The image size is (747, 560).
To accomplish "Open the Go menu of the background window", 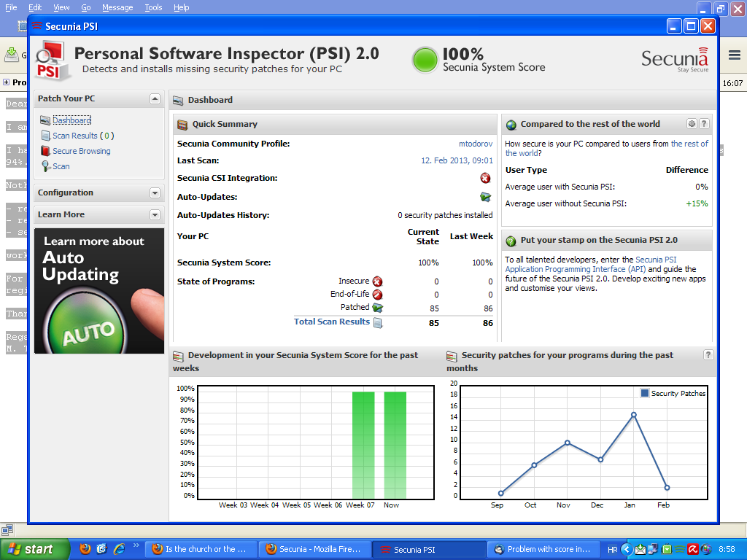I will 86,7.
